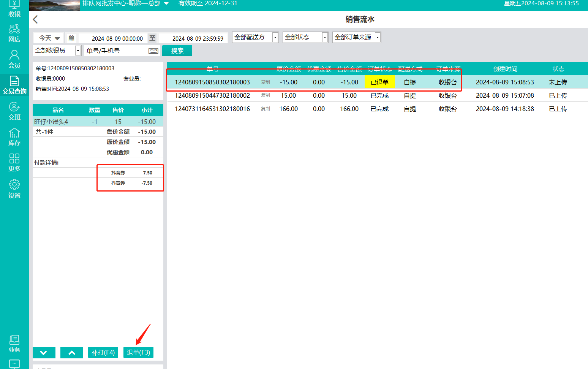
Task: Click the 单号/手机号 search field
Action: tap(116, 51)
